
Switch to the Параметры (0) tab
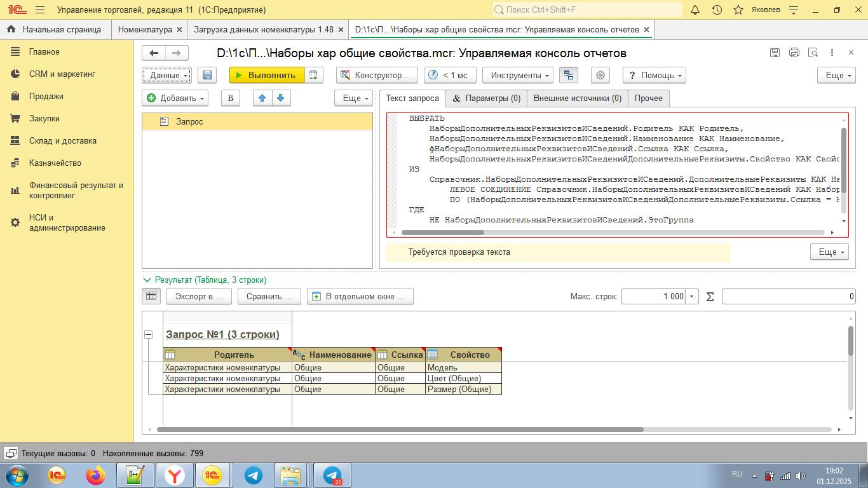coord(486,98)
